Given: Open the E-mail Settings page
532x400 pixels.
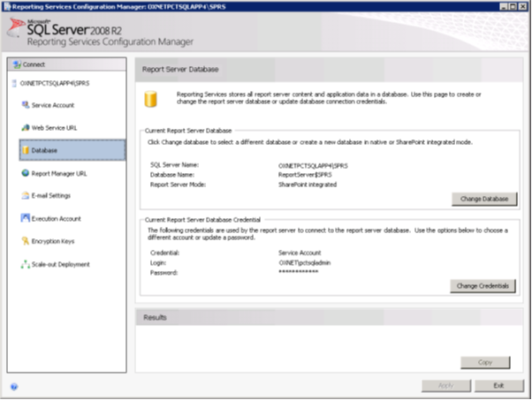Looking at the screenshot, I should click(x=51, y=196).
